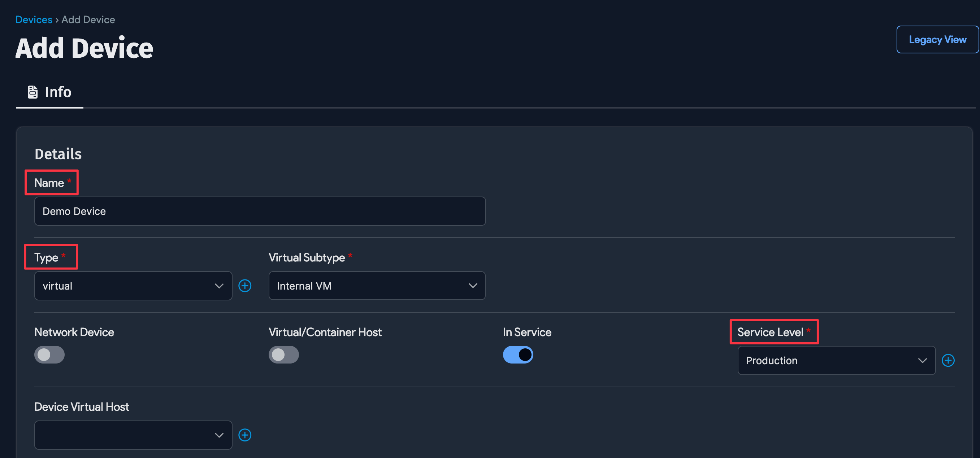
Task: Click the Name field containing Demo Device
Action: tap(260, 211)
